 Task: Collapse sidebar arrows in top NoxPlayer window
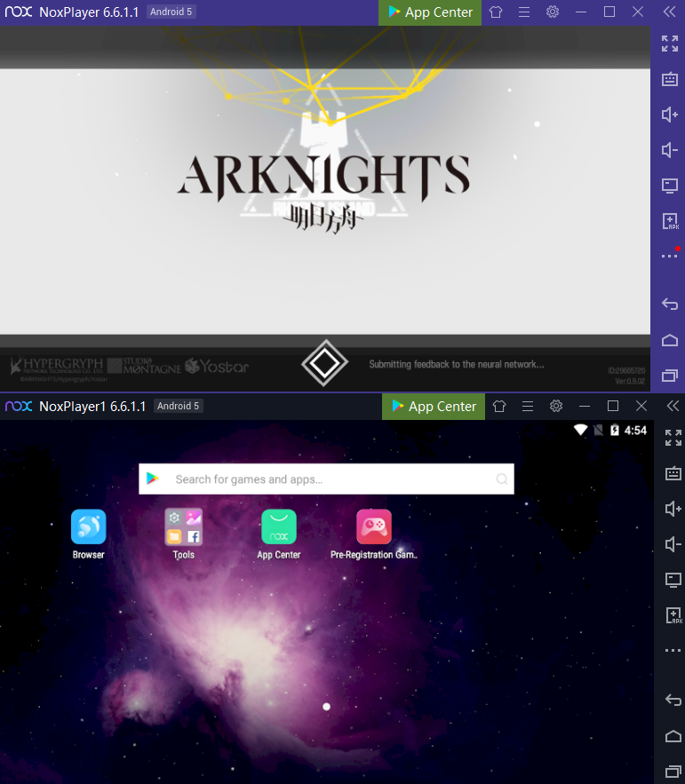[x=670, y=12]
